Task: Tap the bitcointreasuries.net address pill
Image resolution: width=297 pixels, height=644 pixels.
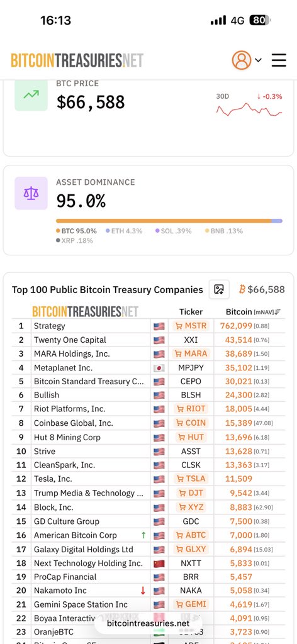Action: click(148, 623)
